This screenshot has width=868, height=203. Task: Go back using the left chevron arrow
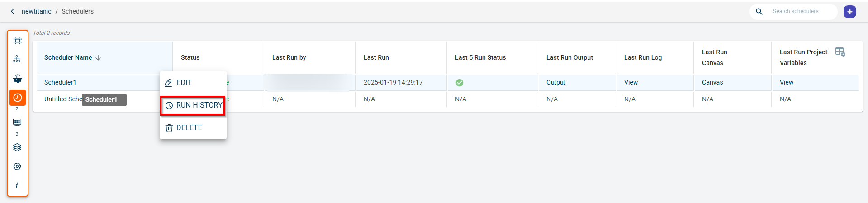(13, 11)
